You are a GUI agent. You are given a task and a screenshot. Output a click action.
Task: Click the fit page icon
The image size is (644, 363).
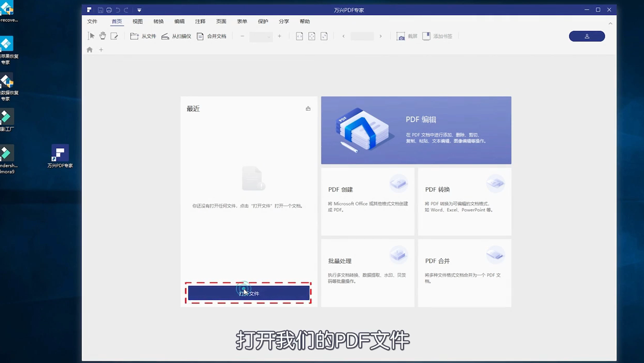312,36
